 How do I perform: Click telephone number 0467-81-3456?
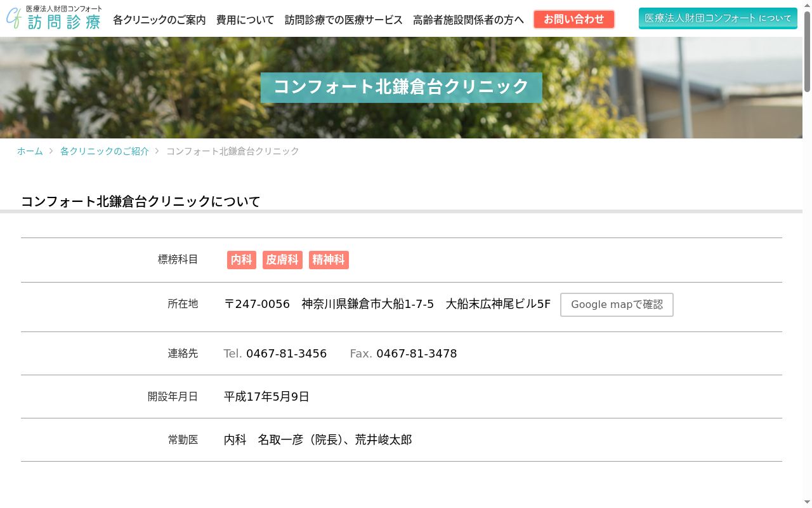pos(286,354)
